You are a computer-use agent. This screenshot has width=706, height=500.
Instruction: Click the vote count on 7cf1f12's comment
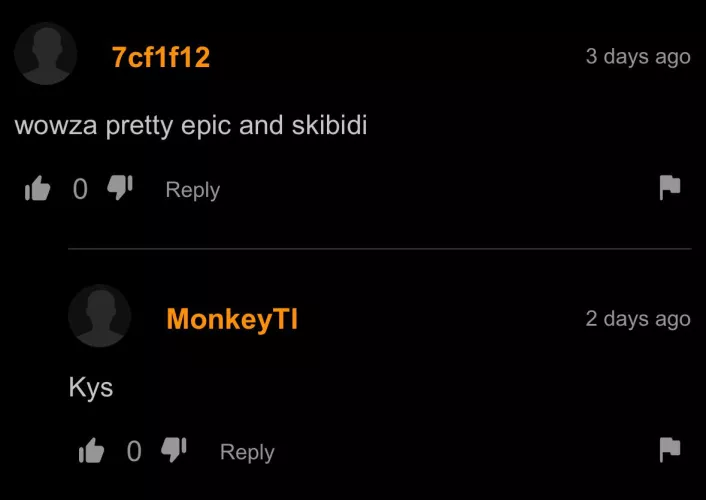pyautogui.click(x=80, y=189)
